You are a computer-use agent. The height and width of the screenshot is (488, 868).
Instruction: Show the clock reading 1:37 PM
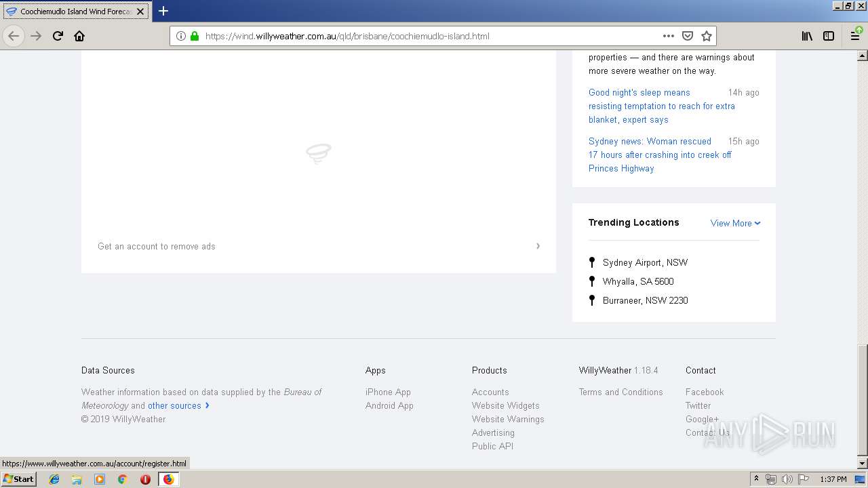point(833,479)
